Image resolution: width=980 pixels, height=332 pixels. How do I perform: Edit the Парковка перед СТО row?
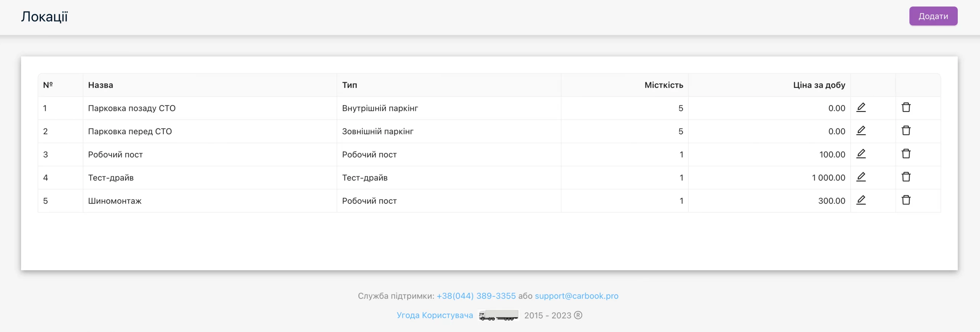[x=861, y=131]
